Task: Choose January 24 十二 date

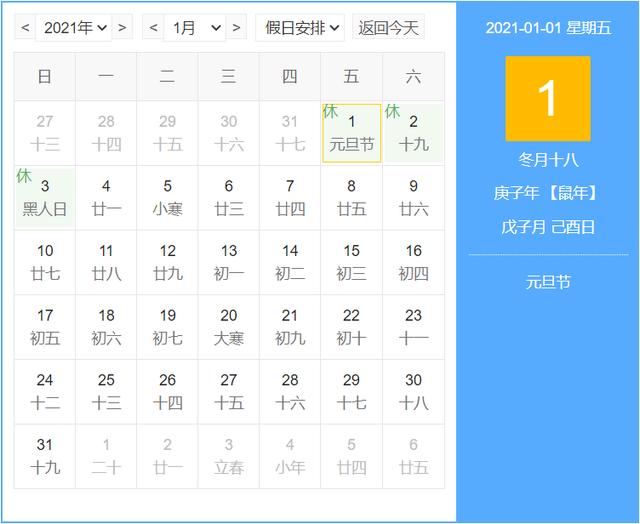Action: [x=45, y=392]
